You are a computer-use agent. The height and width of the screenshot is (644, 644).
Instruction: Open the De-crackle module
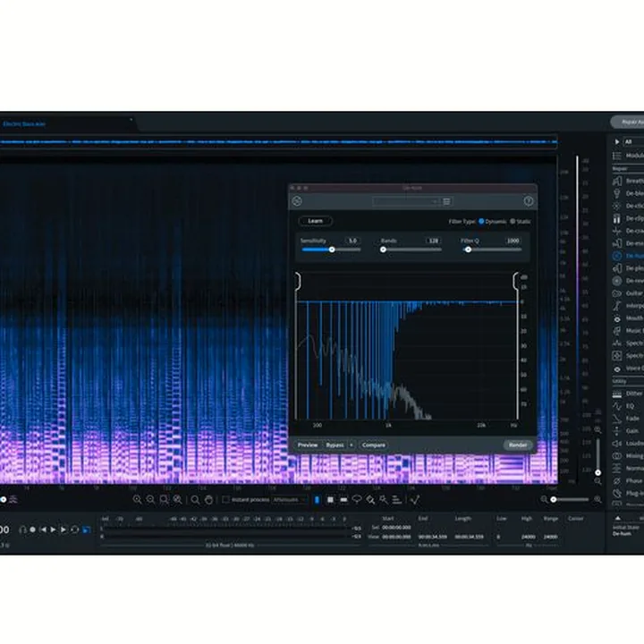click(628, 231)
